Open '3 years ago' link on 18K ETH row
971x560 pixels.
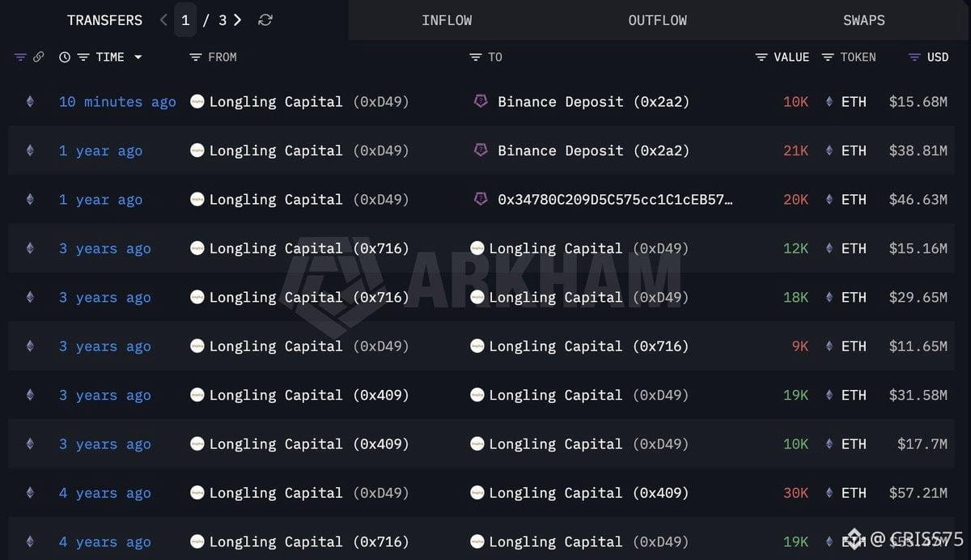[x=104, y=297]
